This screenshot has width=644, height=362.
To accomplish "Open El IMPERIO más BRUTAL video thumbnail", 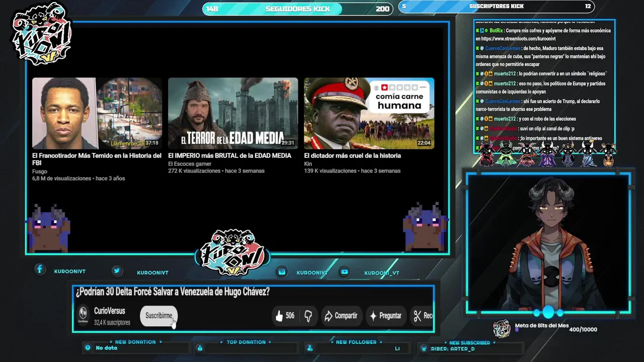I will point(233,113).
